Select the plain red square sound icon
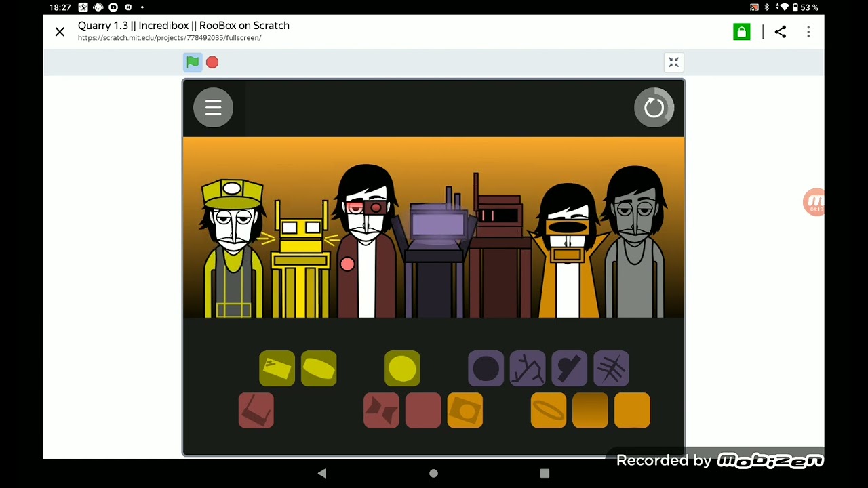This screenshot has width=868, height=488. click(x=423, y=410)
